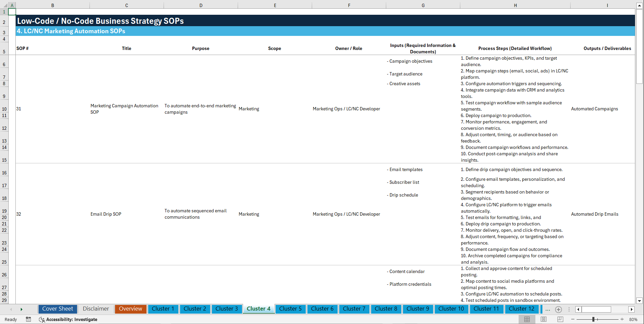Viewport: 644px width, 324px height.
Task: Switch to Normal view icon in status bar
Action: click(x=527, y=319)
